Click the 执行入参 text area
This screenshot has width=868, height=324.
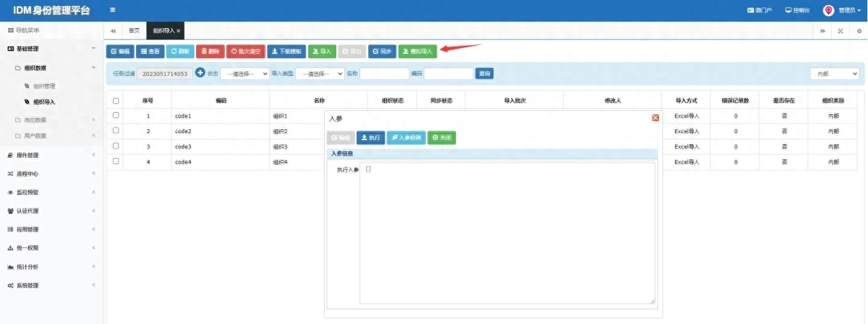506,232
